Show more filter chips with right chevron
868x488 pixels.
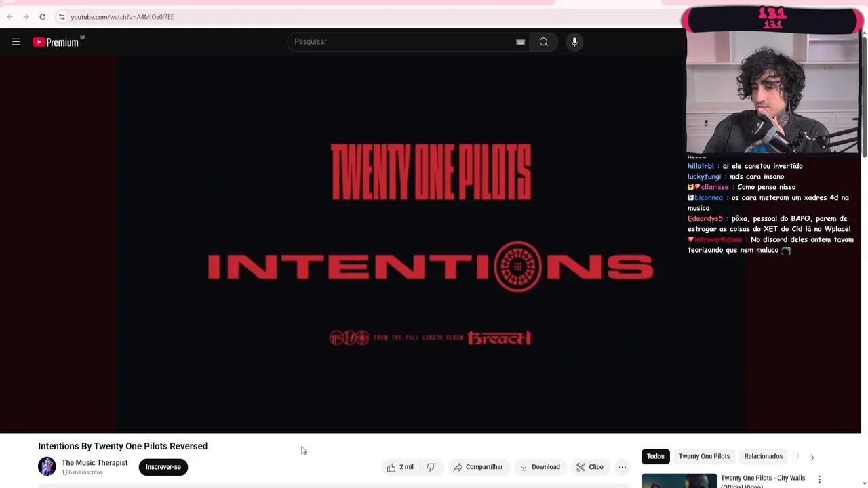[812, 457]
